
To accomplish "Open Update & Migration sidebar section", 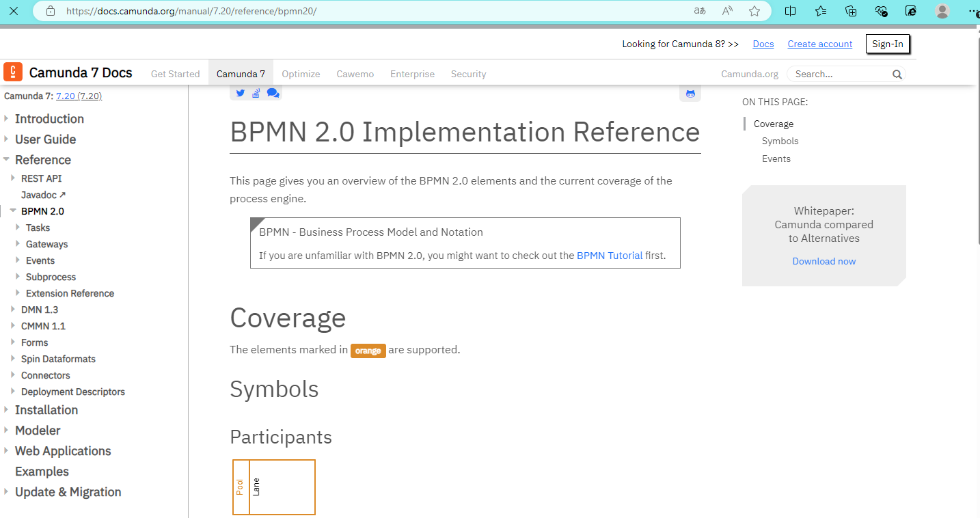I will pos(68,492).
